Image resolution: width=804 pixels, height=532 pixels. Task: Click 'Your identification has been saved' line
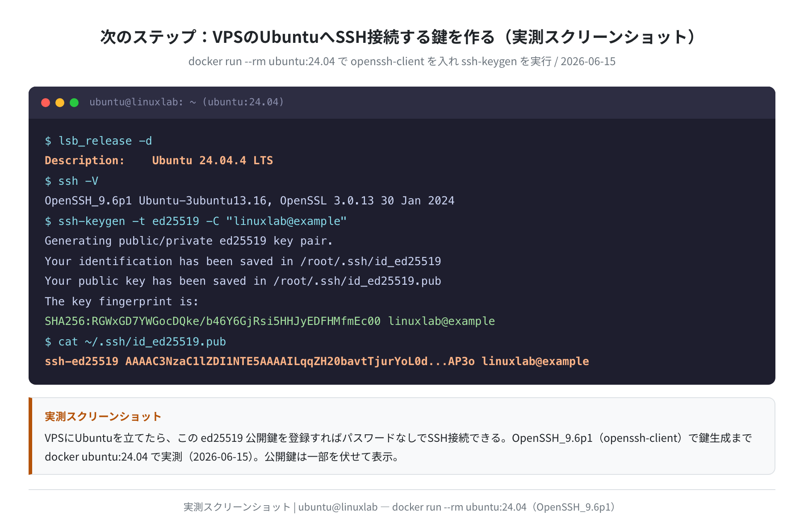pos(243,262)
